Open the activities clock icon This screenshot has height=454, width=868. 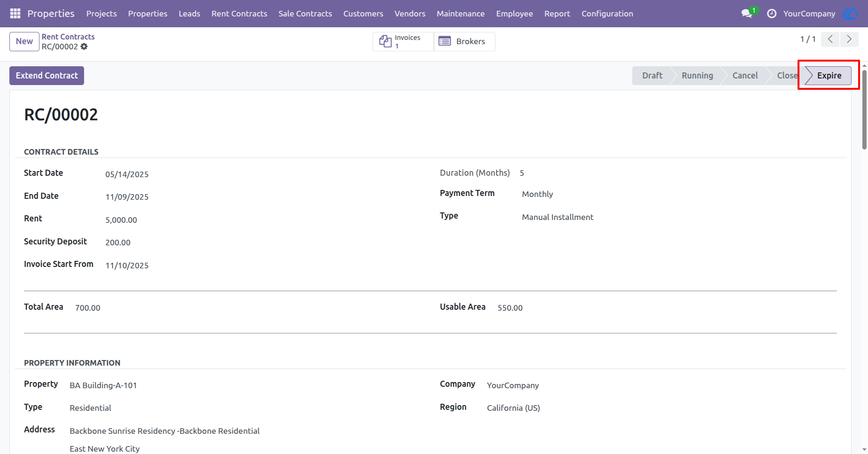click(771, 14)
